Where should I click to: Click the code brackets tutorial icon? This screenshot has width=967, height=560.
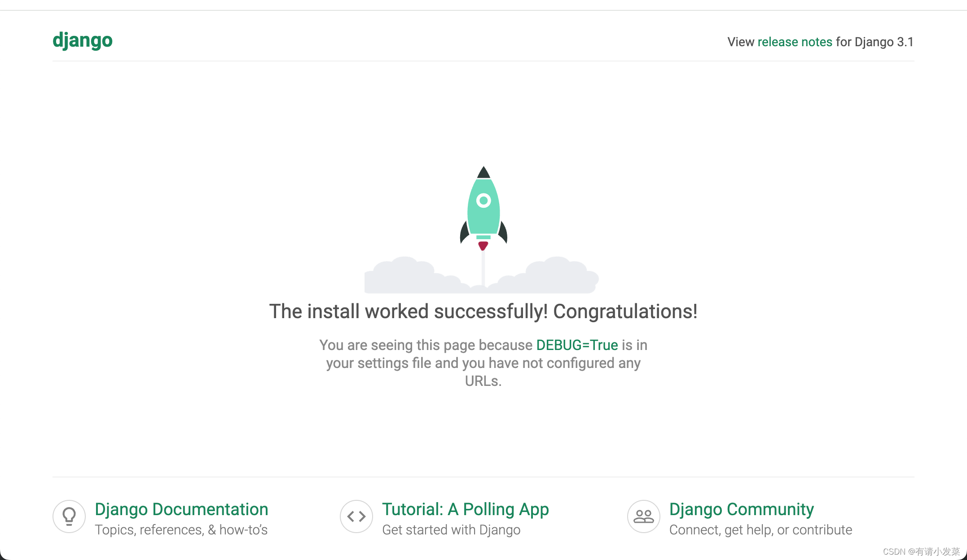[356, 516]
